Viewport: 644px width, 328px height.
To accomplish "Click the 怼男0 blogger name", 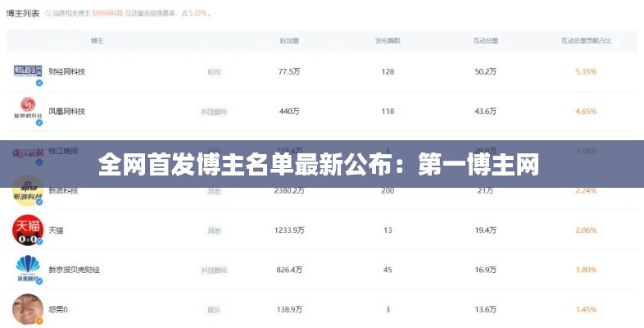I will 58,309.
